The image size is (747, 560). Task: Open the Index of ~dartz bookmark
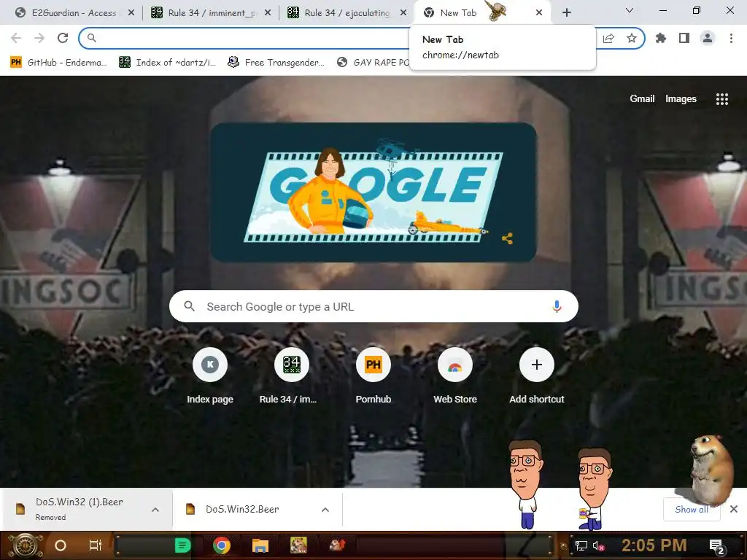pyautogui.click(x=168, y=63)
